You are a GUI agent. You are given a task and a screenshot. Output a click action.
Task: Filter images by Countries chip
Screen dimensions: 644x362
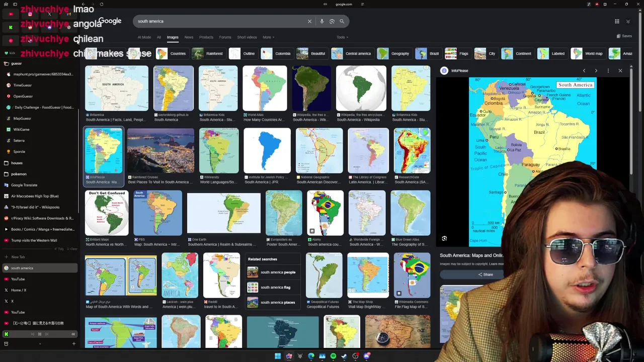[172, 53]
